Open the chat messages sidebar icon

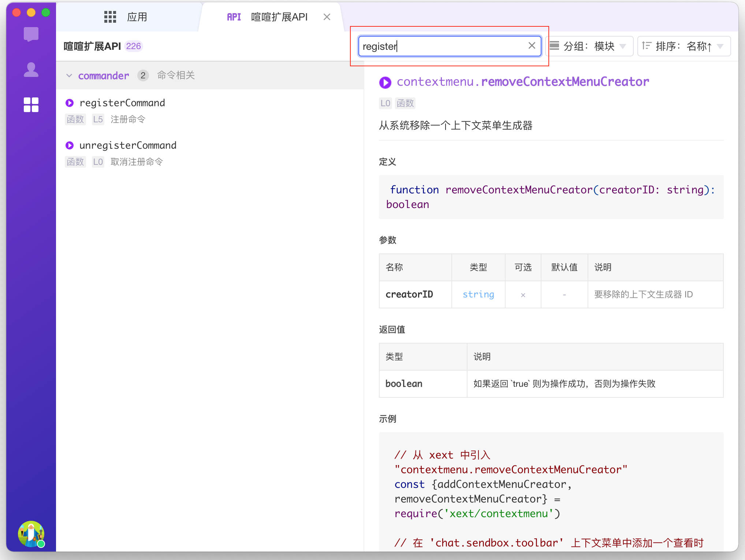point(31,34)
